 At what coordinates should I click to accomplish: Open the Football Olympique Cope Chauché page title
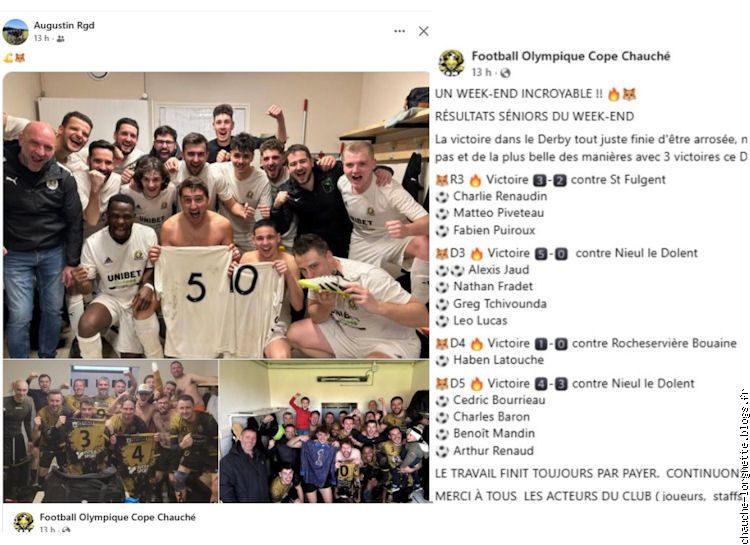[x=571, y=56]
